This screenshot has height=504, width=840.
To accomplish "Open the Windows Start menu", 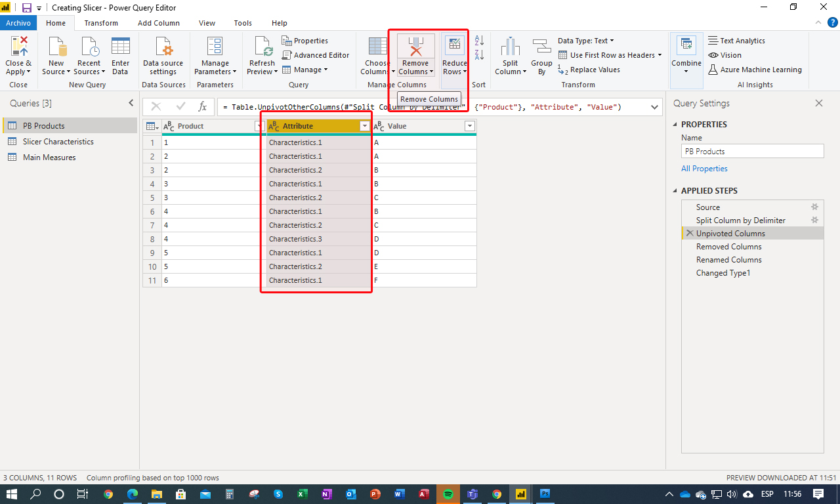I will click(12, 494).
